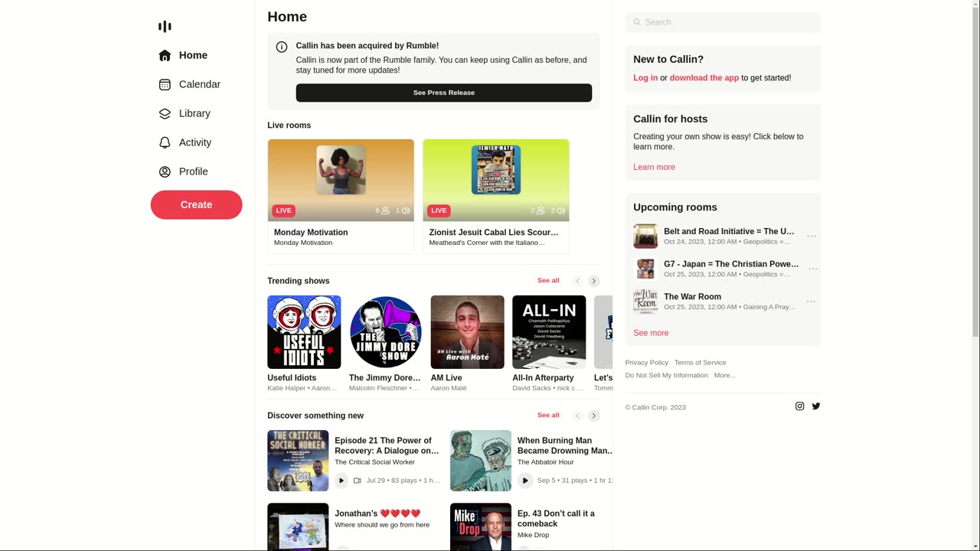Click into the Search field
Image resolution: width=980 pixels, height=551 pixels.
[723, 22]
